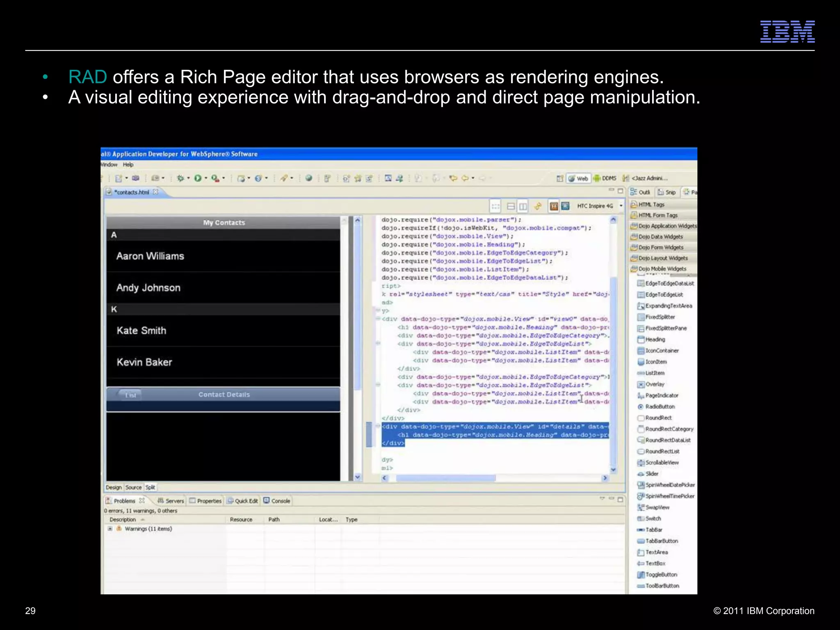
Task: Click the List back button in Contact Details
Action: tap(130, 395)
